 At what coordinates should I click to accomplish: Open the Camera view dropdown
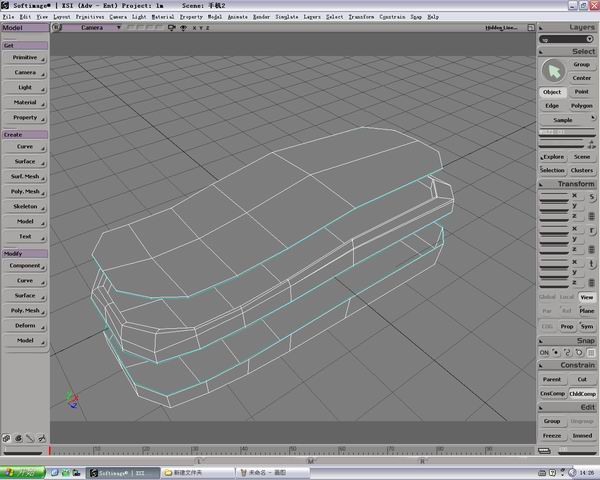click(x=92, y=28)
